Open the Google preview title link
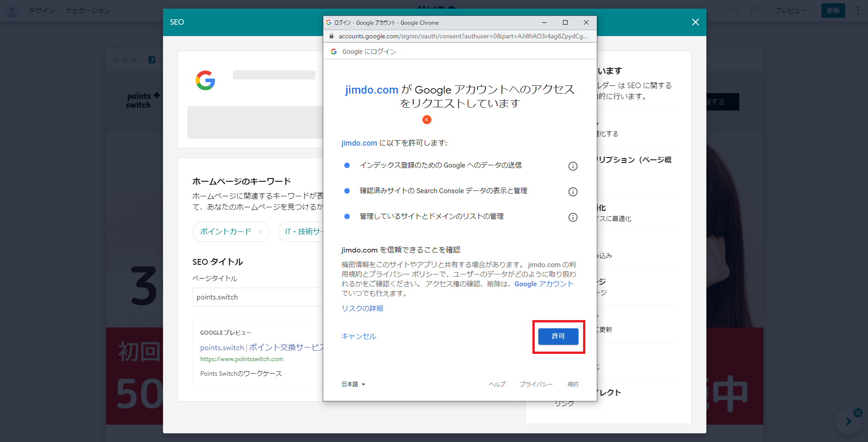The image size is (868, 442). click(x=262, y=347)
